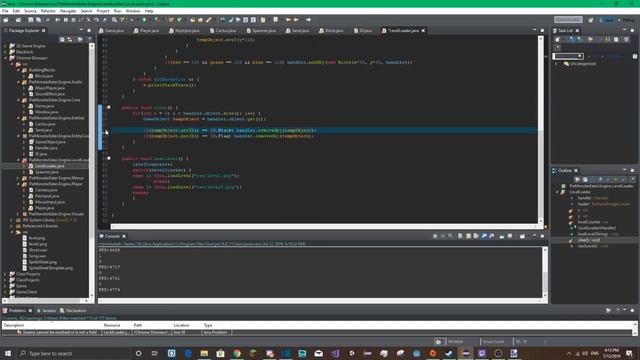Switch to the Javadoc tab
This screenshot has width=640, height=360.
pos(47,311)
